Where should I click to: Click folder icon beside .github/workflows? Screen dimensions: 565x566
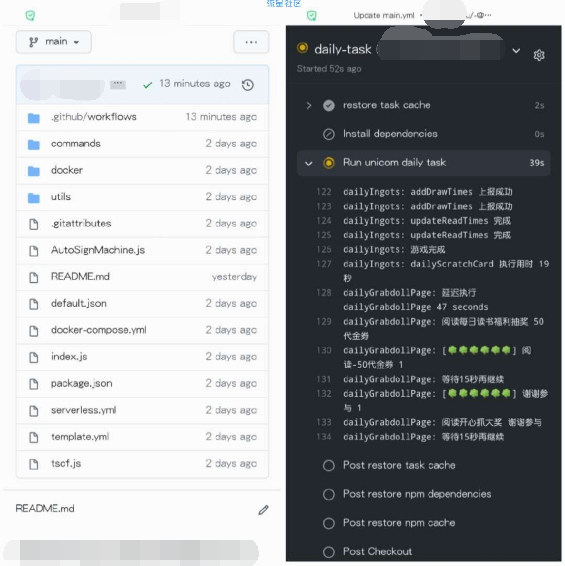tap(34, 118)
